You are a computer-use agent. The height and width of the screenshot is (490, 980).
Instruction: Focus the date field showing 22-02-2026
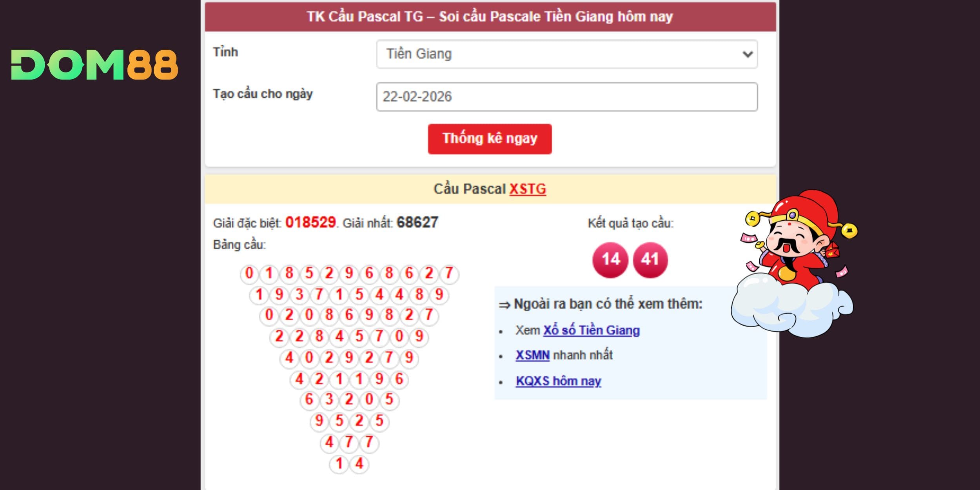coord(566,96)
